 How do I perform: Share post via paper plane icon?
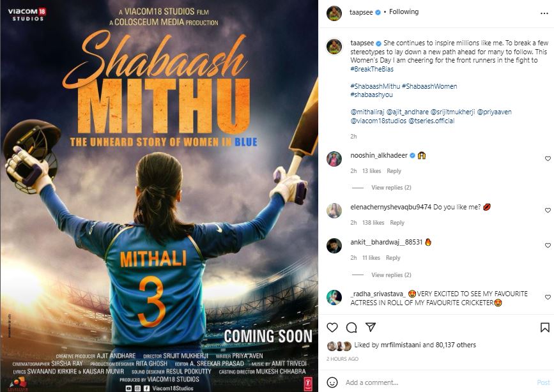(x=370, y=327)
